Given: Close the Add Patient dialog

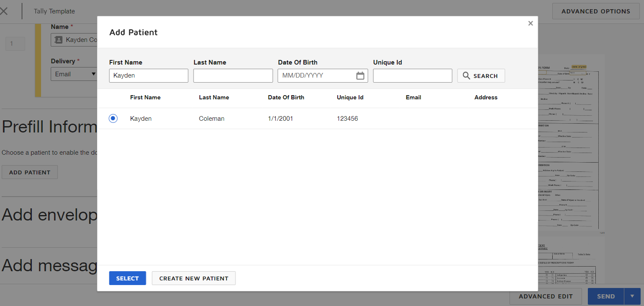Looking at the screenshot, I should (530, 23).
